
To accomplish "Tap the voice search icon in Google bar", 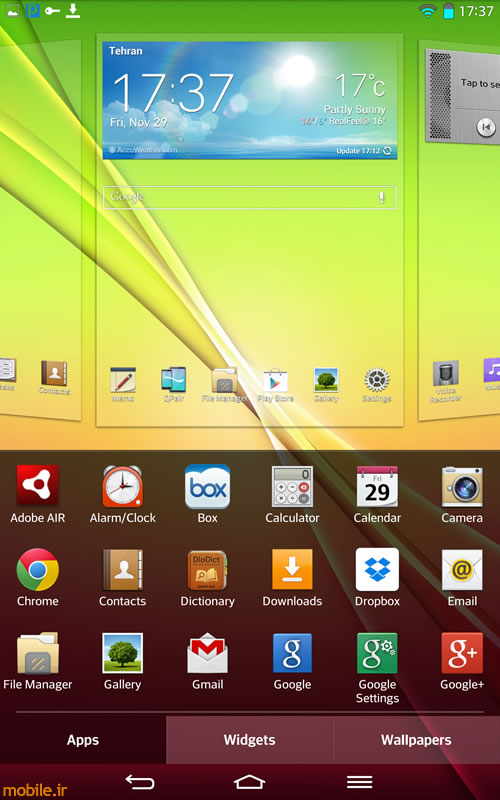I will click(x=382, y=197).
